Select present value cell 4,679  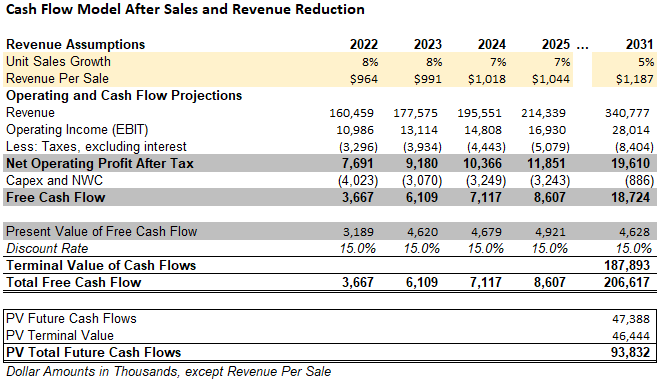click(x=486, y=232)
